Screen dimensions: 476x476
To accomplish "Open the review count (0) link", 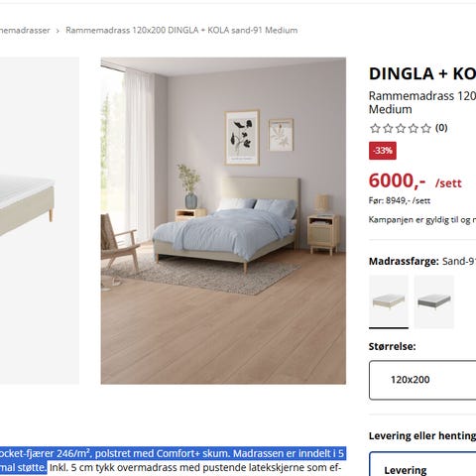I will [441, 128].
